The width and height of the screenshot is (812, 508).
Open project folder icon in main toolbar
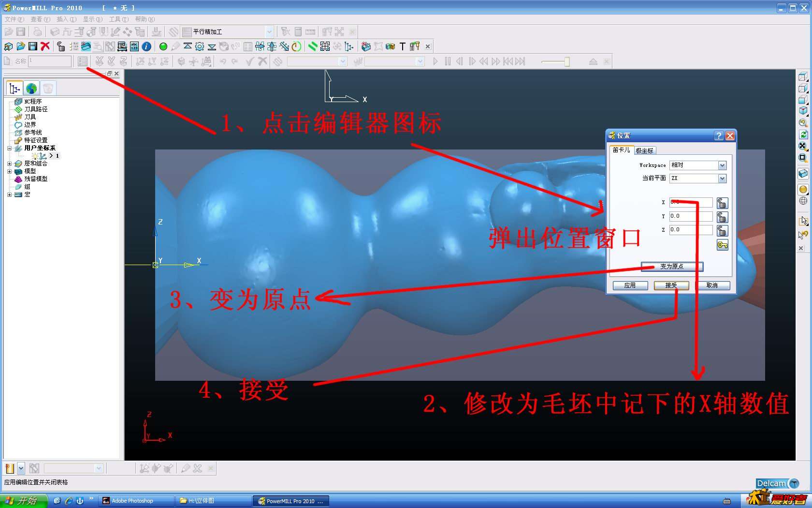coord(21,46)
